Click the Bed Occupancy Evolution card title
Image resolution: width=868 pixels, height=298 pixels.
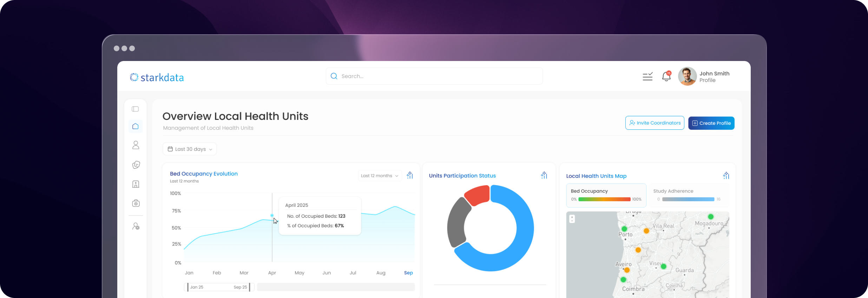tap(204, 174)
